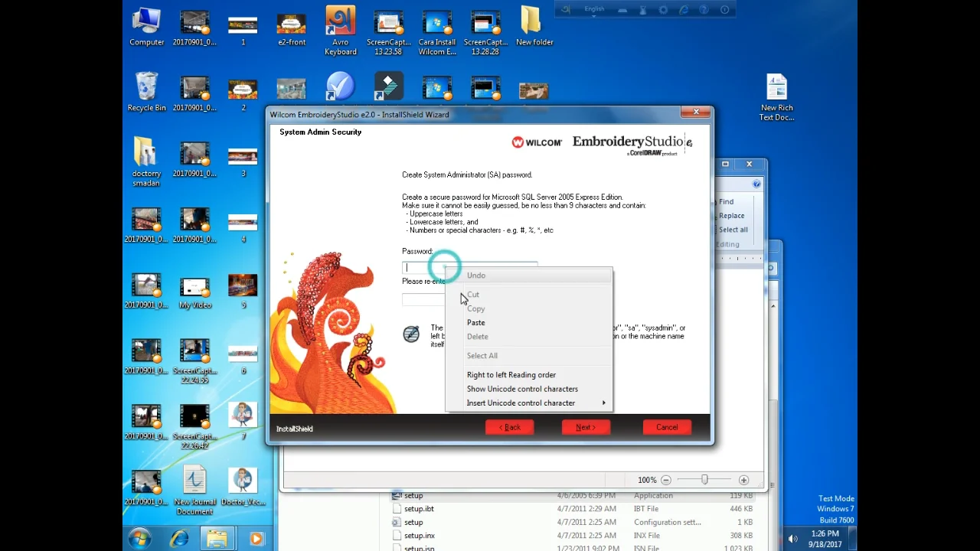Select the New folder desktop icon
Viewport: 980px width, 551px height.
[534, 28]
